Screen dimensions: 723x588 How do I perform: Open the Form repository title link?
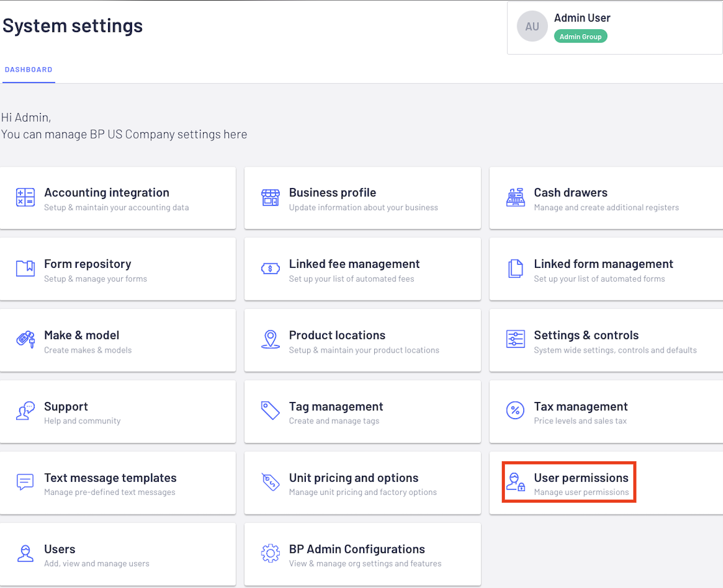(x=88, y=264)
